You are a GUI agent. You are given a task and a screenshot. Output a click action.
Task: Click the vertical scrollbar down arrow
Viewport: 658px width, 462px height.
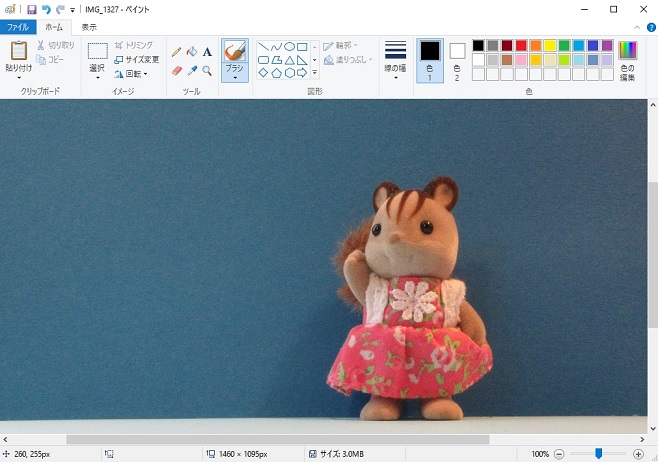pos(653,428)
